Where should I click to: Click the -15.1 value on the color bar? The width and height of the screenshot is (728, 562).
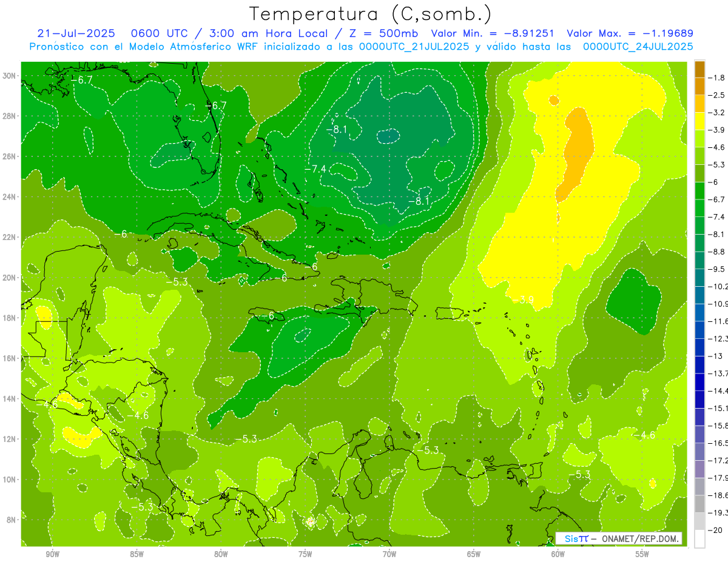[718, 407]
